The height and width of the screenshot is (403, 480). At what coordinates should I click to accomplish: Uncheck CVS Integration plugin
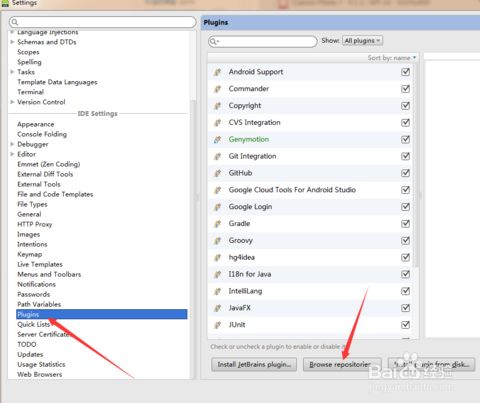(405, 123)
